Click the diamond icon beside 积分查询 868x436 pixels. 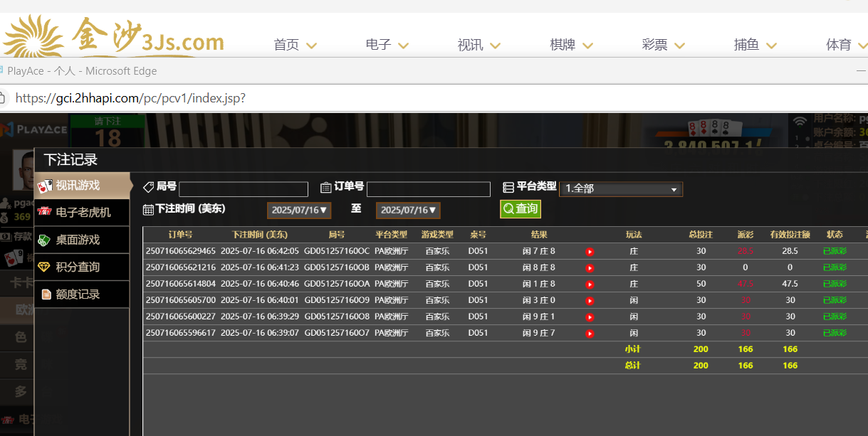[x=44, y=267]
